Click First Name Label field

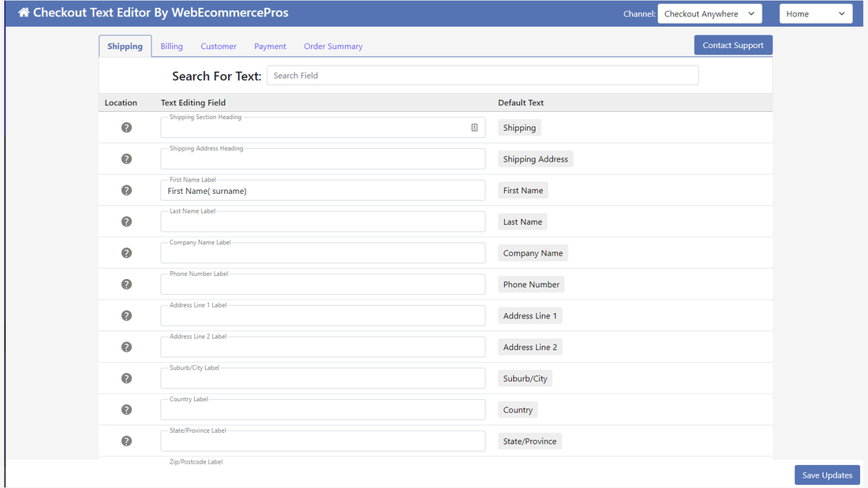(x=323, y=190)
